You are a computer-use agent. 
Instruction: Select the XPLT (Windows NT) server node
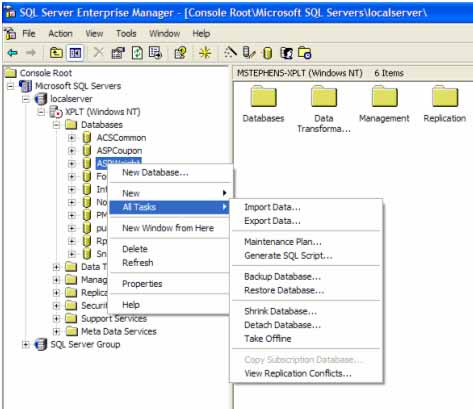(103, 112)
